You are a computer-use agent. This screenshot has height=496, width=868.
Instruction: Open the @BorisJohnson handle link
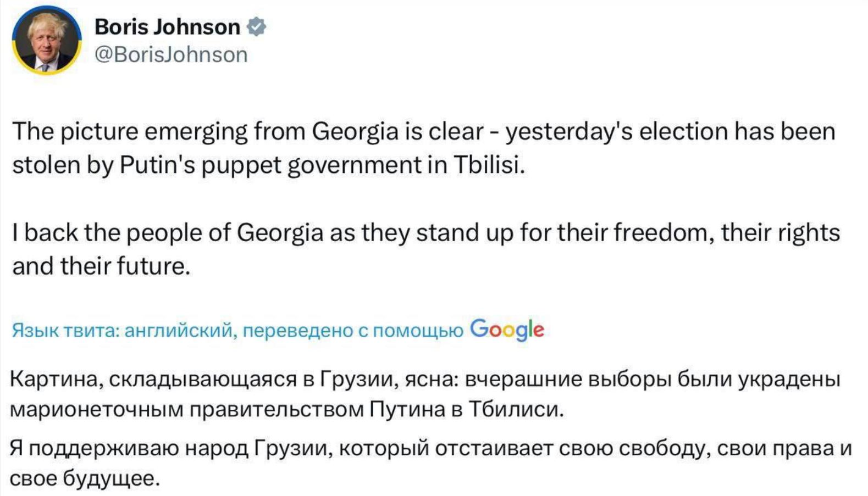point(171,54)
